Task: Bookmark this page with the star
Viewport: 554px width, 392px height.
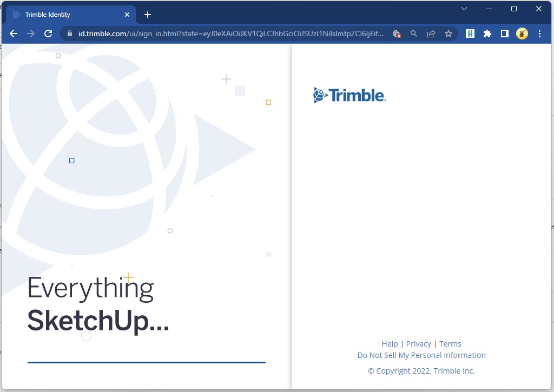Action: [449, 34]
